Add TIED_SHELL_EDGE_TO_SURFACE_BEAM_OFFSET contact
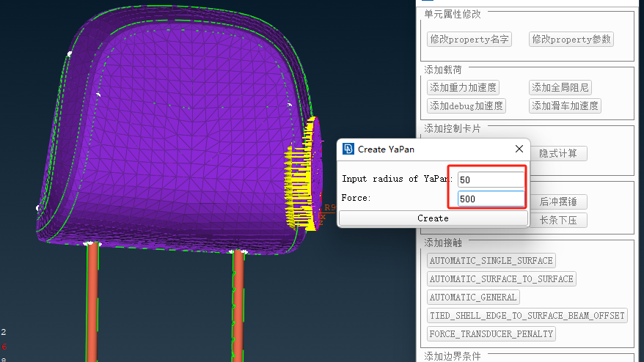This screenshot has height=362, width=644. pyautogui.click(x=527, y=316)
